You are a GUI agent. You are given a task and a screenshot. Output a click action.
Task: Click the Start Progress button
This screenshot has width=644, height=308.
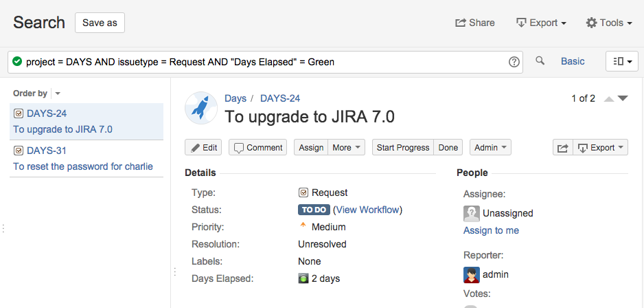[x=403, y=148]
